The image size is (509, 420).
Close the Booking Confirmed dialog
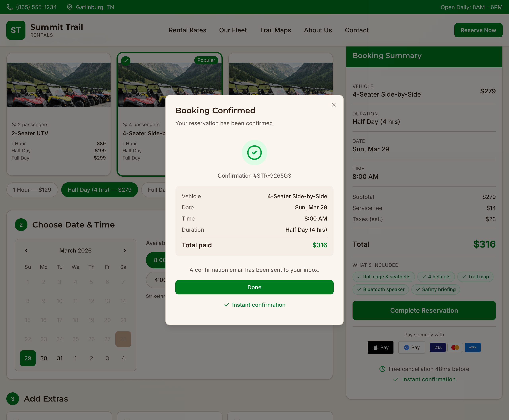coord(333,105)
